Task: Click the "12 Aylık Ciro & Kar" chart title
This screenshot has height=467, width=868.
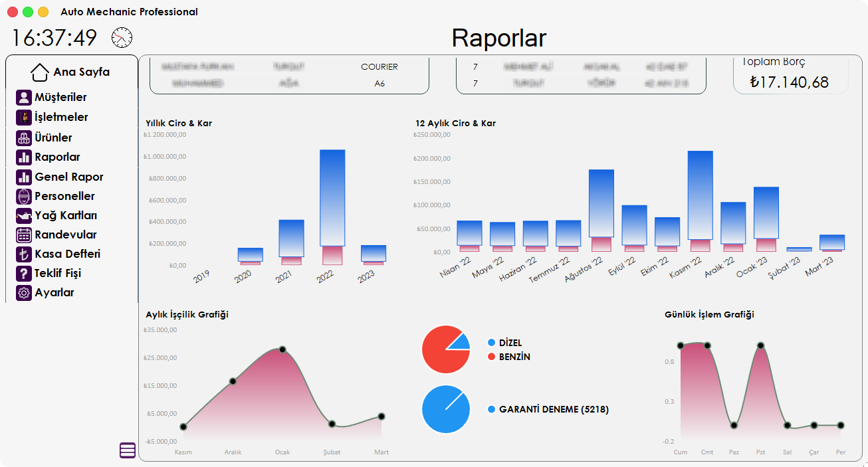Action: (455, 123)
